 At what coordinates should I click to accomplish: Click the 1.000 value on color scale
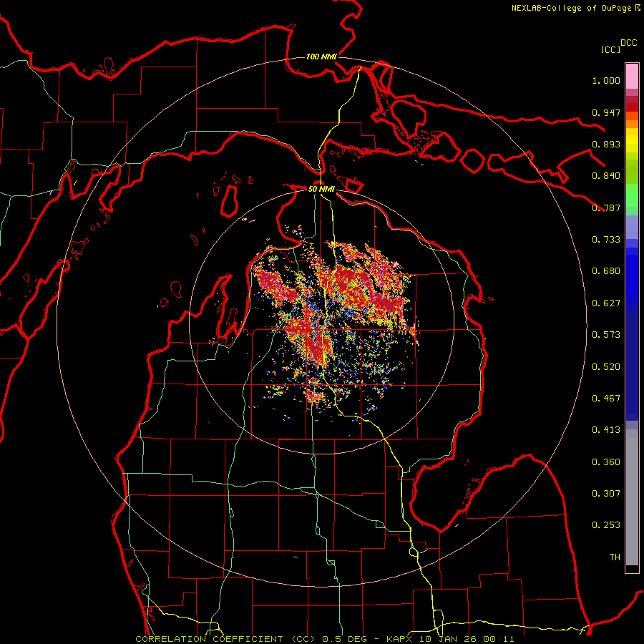coord(606,80)
